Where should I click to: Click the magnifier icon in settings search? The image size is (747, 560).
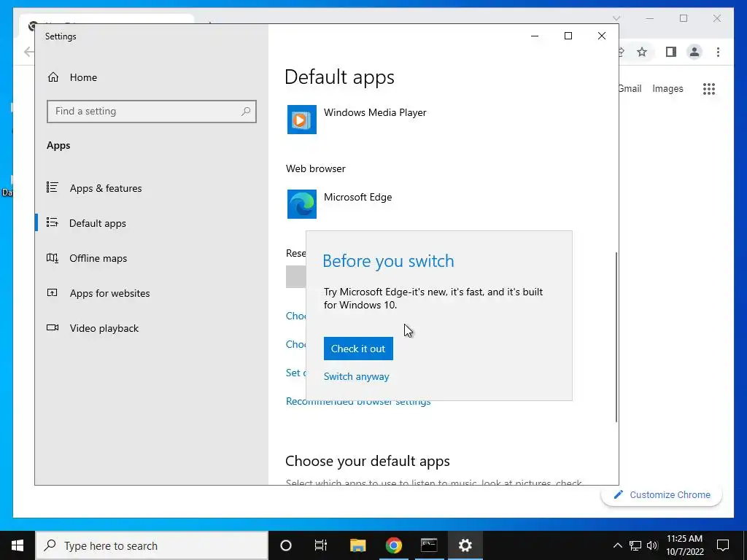246,112
